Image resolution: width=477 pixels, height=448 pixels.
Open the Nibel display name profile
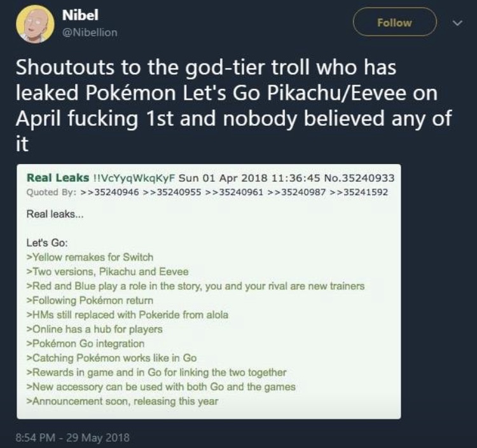[x=80, y=15]
